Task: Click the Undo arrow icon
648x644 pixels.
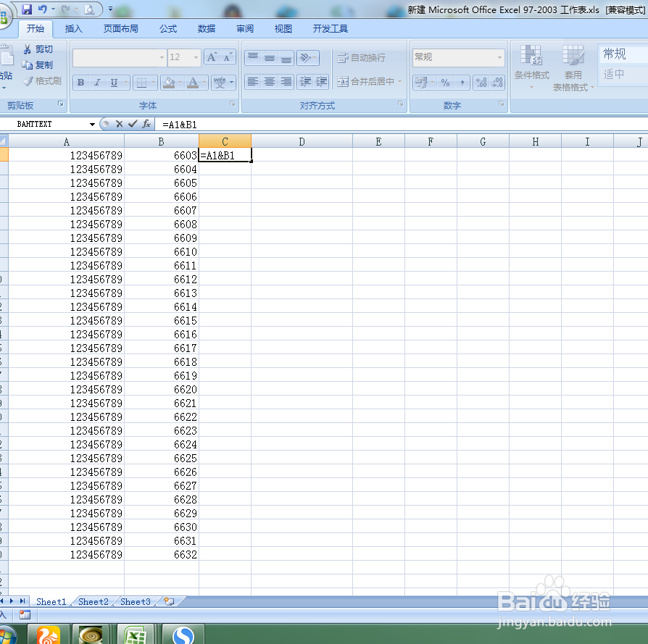Action: pos(43,9)
